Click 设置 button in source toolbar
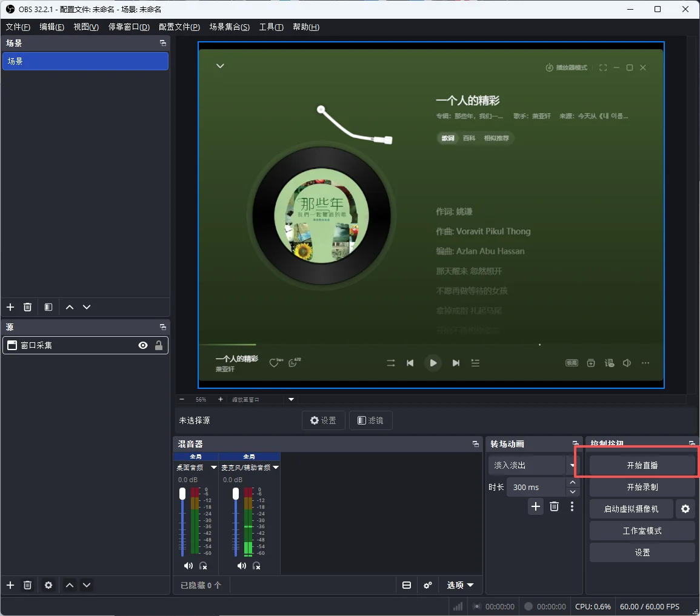Screen dimensions: 700x616 [323, 420]
